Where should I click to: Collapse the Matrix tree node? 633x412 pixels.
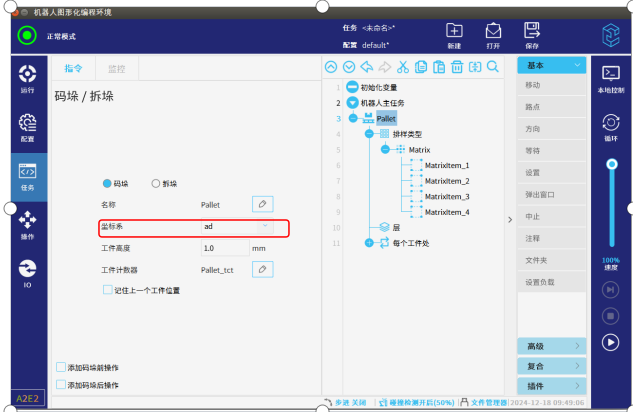pos(387,149)
